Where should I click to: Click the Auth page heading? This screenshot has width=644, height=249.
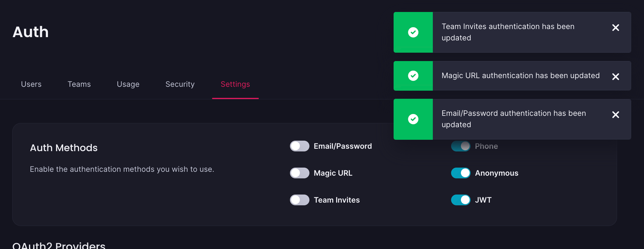pyautogui.click(x=31, y=32)
